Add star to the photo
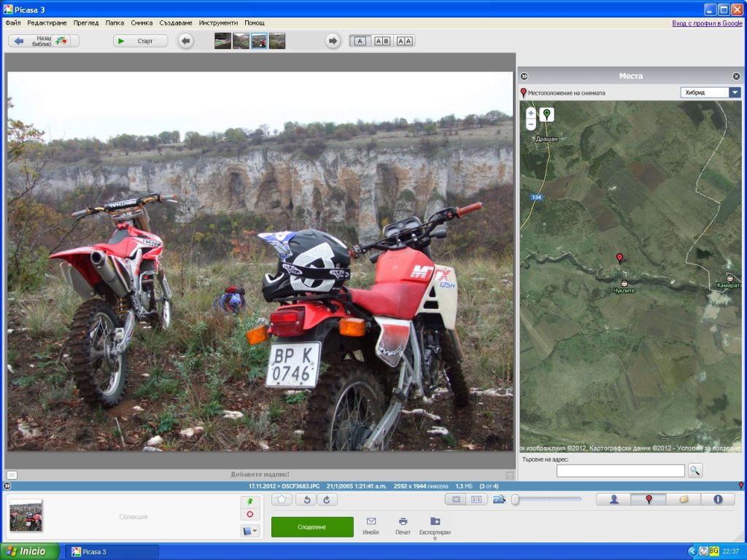The height and width of the screenshot is (560, 747). tap(282, 499)
